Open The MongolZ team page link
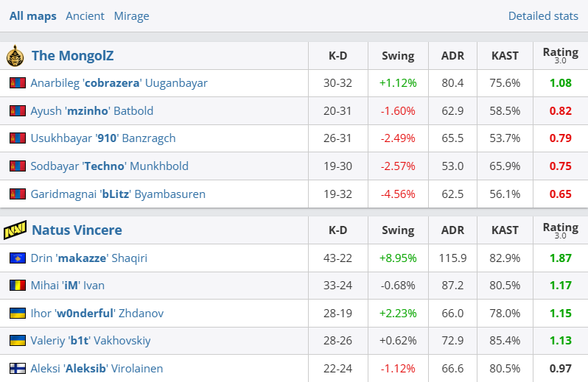 click(x=72, y=56)
